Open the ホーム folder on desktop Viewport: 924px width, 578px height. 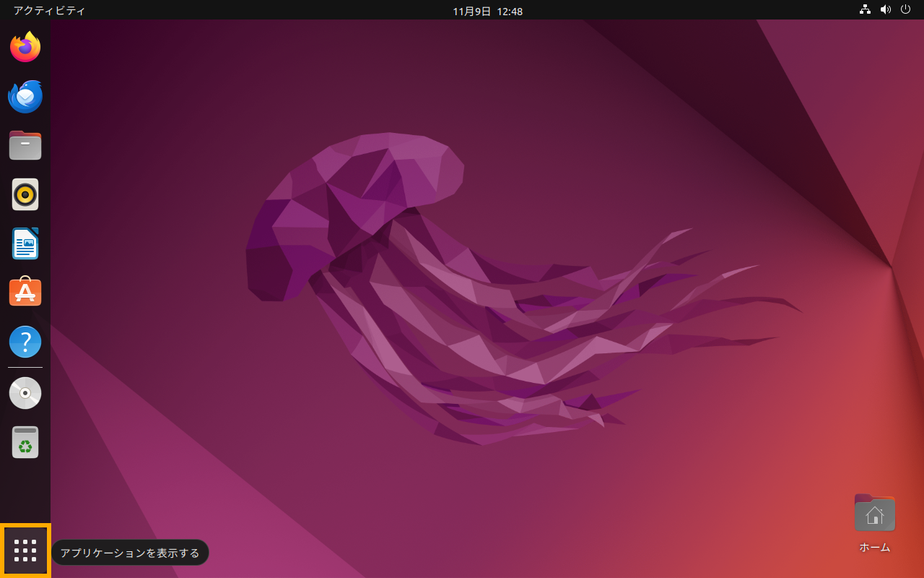(x=875, y=523)
